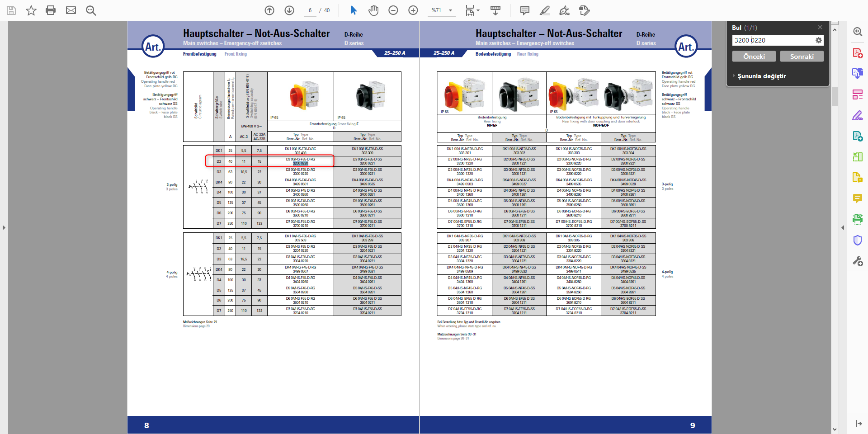The width and height of the screenshot is (868, 434).
Task: Click the Önceki button
Action: pyautogui.click(x=754, y=57)
